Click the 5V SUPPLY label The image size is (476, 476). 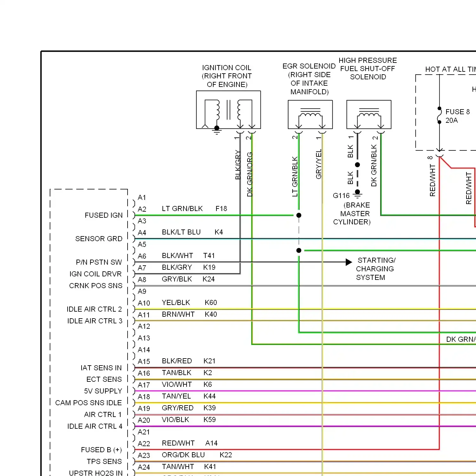click(103, 391)
